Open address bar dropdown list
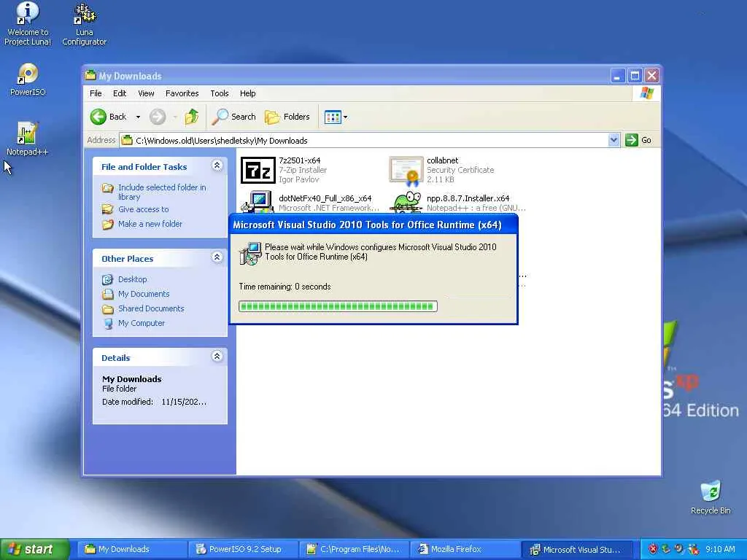Viewport: 747px width, 560px height. [614, 140]
